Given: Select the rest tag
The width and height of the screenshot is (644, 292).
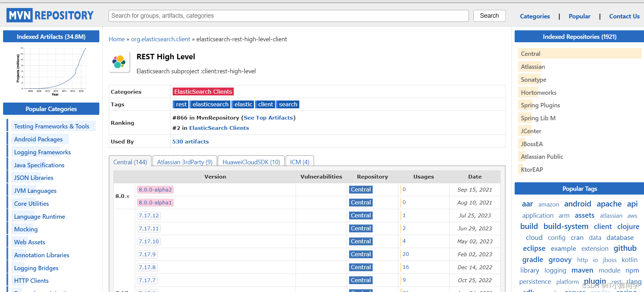Looking at the screenshot, I should pos(181,104).
